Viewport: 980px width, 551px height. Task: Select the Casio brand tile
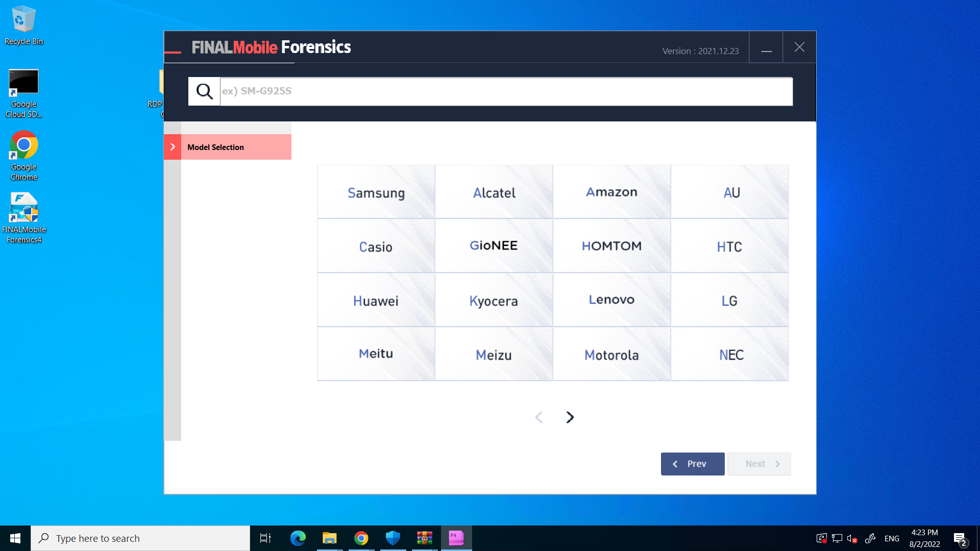[376, 245]
